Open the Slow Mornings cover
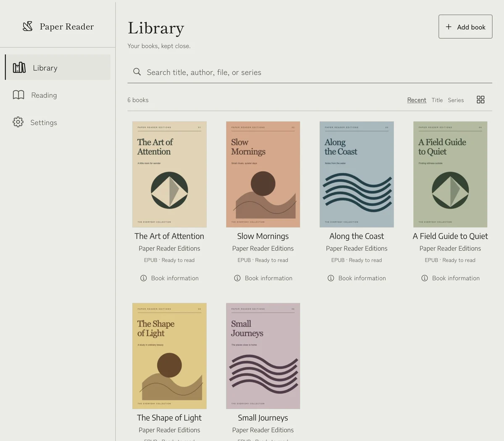Screen dimensions: 504x441 coord(263,174)
